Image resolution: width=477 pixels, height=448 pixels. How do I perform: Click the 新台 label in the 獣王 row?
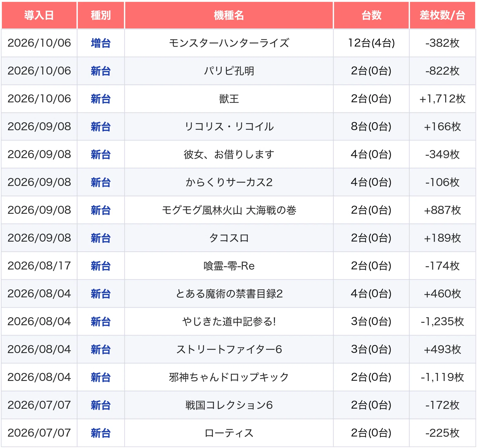point(101,99)
